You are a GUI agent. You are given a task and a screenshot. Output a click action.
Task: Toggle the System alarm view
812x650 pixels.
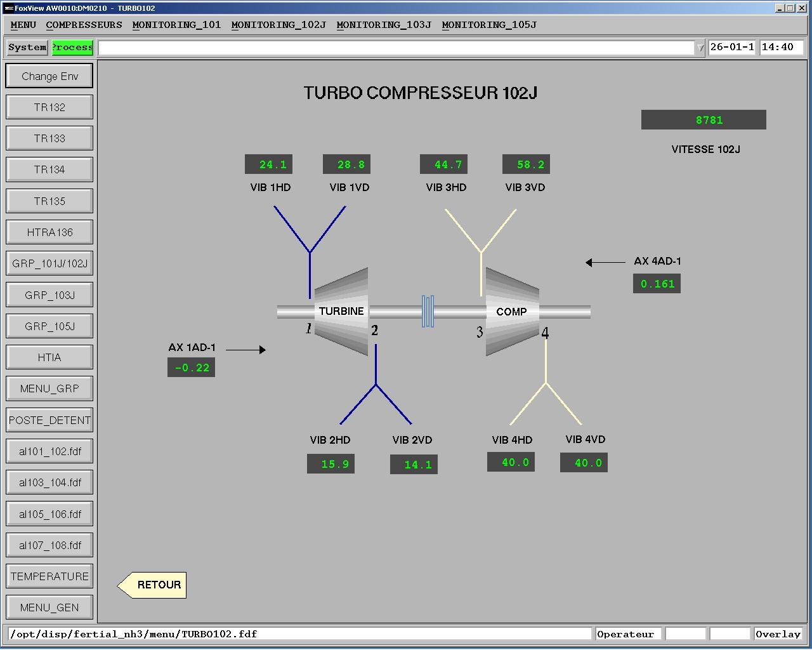pos(26,47)
